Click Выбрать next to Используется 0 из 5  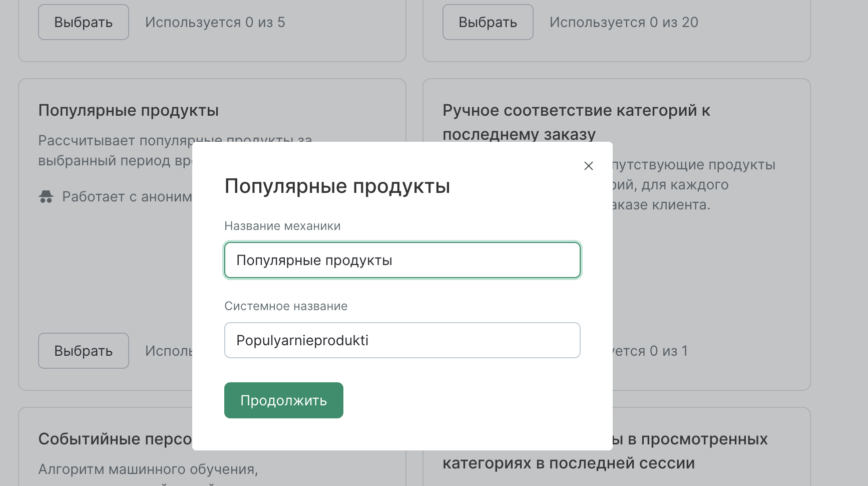84,22
